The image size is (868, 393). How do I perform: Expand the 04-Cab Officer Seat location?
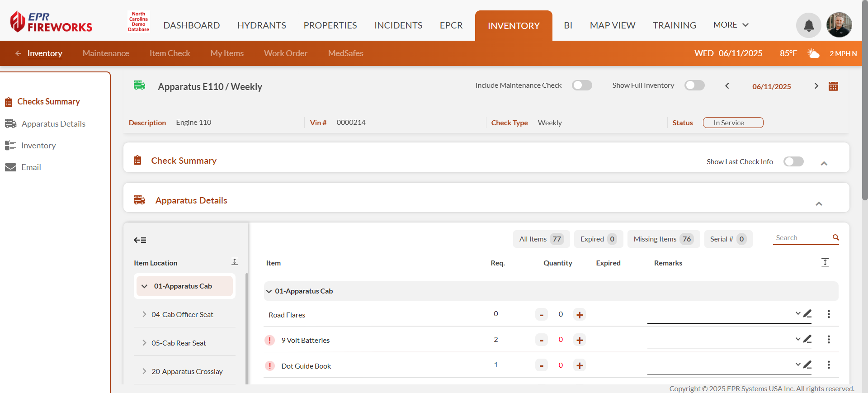click(144, 314)
